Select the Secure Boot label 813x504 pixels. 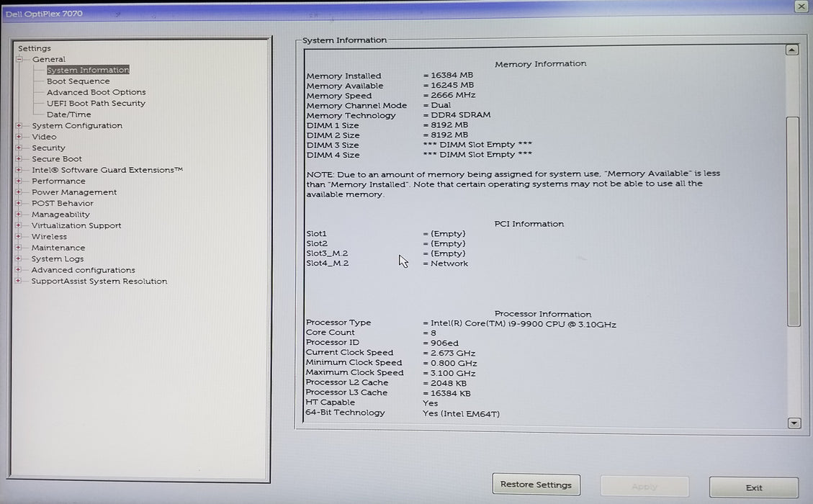pyautogui.click(x=56, y=158)
